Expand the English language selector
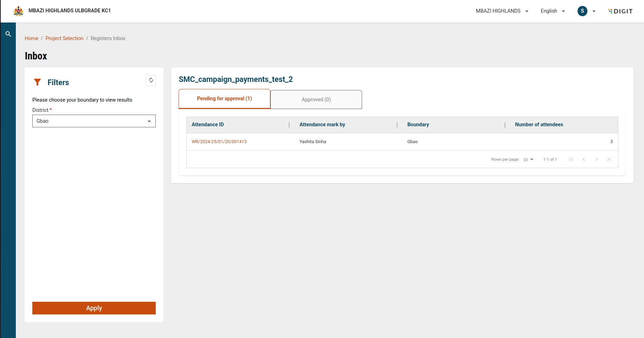The image size is (644, 338). 553,11
